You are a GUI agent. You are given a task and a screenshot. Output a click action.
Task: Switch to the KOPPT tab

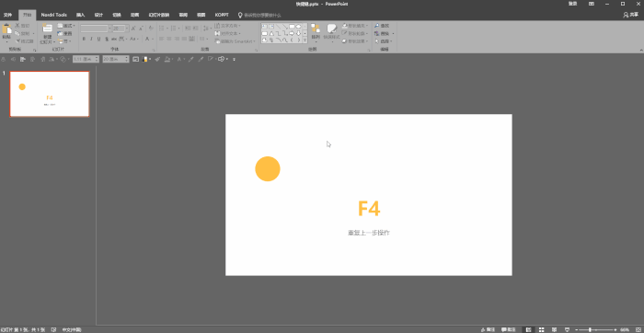pyautogui.click(x=222, y=15)
